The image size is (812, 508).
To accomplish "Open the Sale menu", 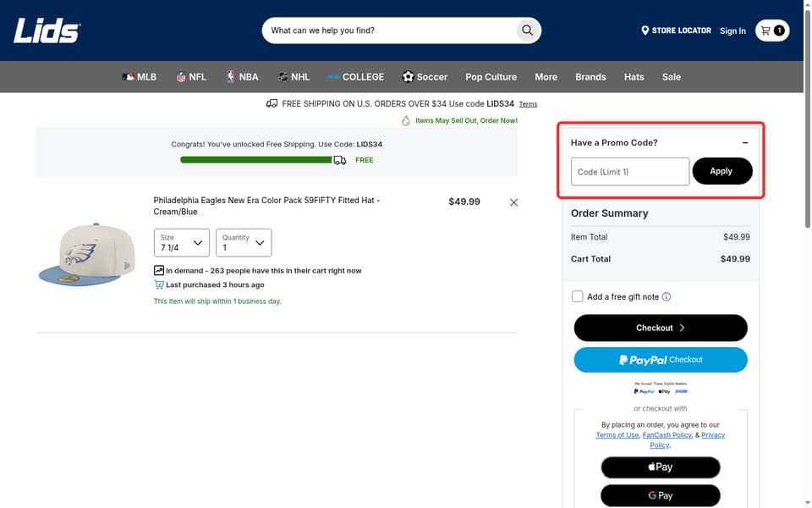I will point(671,77).
